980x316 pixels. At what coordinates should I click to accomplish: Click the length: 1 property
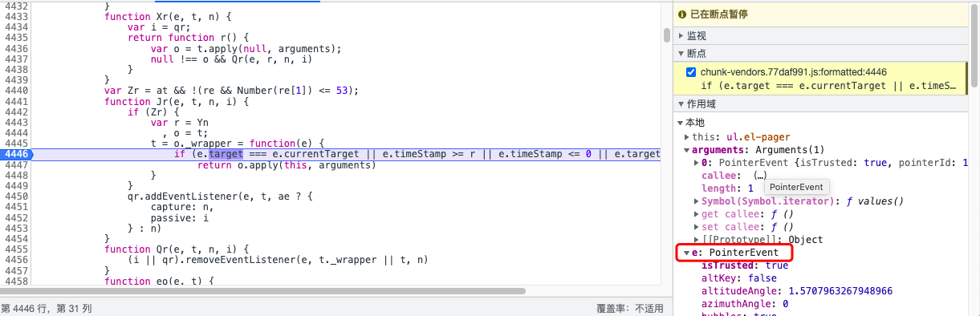[x=727, y=188]
